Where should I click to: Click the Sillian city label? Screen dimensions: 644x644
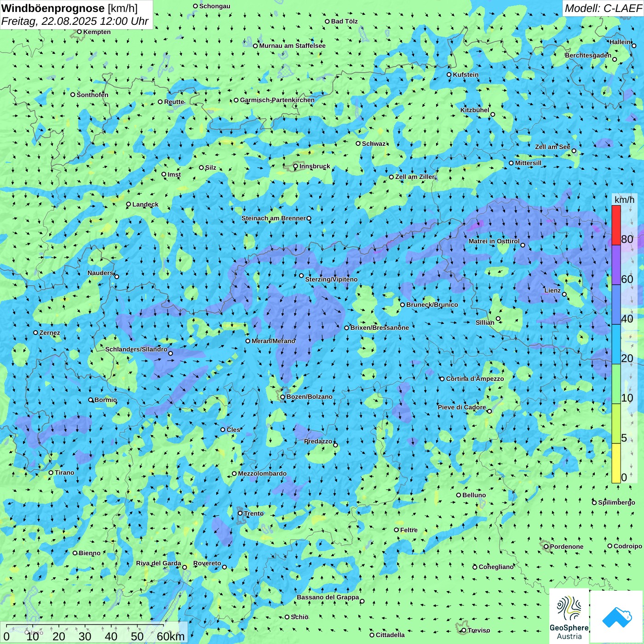(x=485, y=322)
